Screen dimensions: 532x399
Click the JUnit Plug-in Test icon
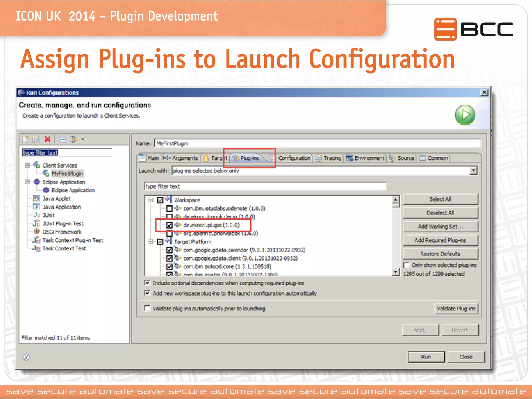click(x=37, y=223)
